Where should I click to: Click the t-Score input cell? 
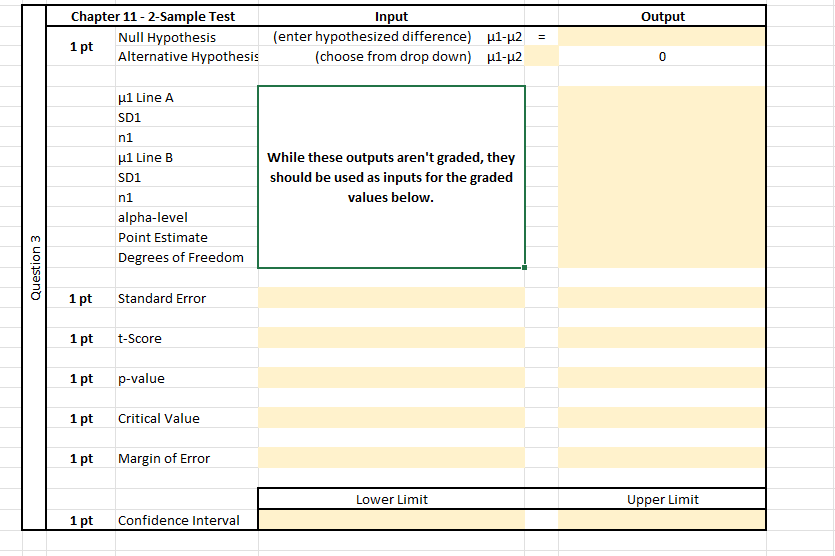(x=391, y=338)
